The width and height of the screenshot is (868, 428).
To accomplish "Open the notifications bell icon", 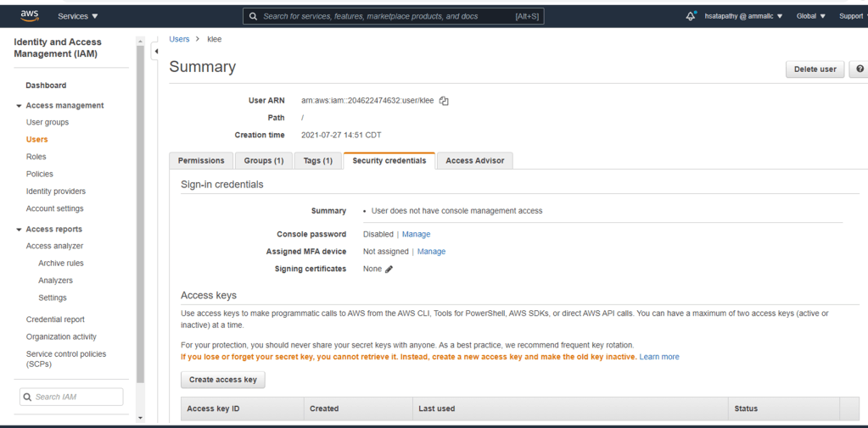I will pos(691,16).
